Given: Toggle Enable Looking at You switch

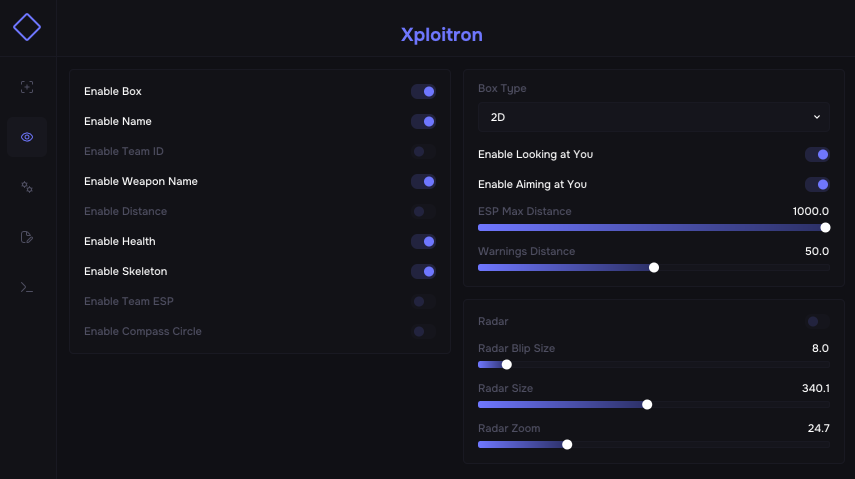Looking at the screenshot, I should click(x=817, y=155).
